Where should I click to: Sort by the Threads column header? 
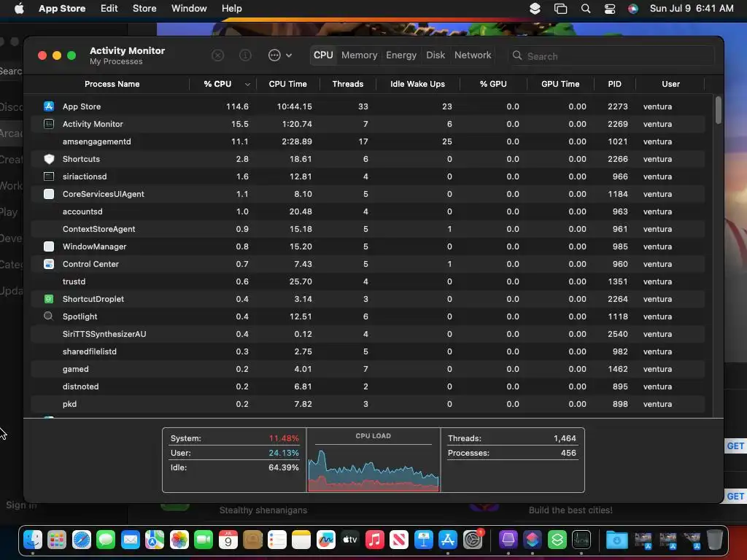pyautogui.click(x=348, y=84)
